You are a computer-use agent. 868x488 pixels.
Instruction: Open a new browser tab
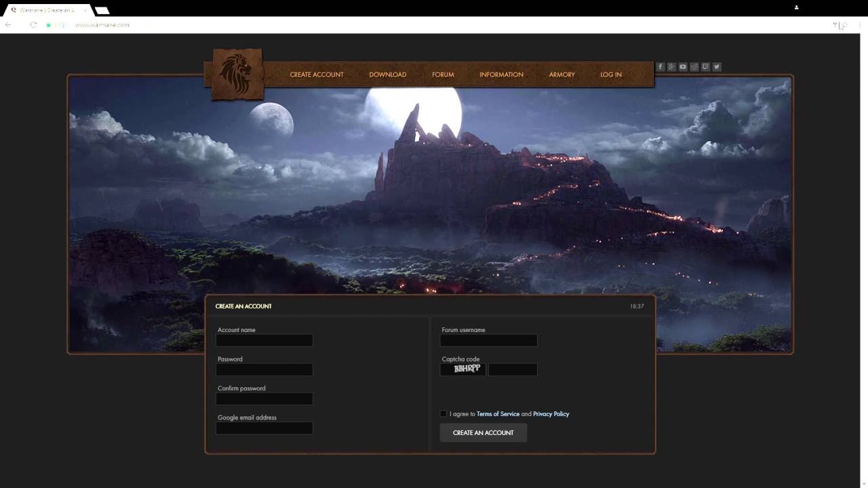click(102, 10)
